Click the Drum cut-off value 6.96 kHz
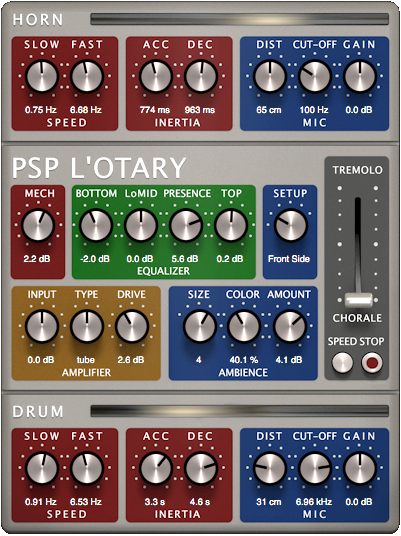Image resolution: width=401 pixels, height=536 pixels. coord(314,502)
